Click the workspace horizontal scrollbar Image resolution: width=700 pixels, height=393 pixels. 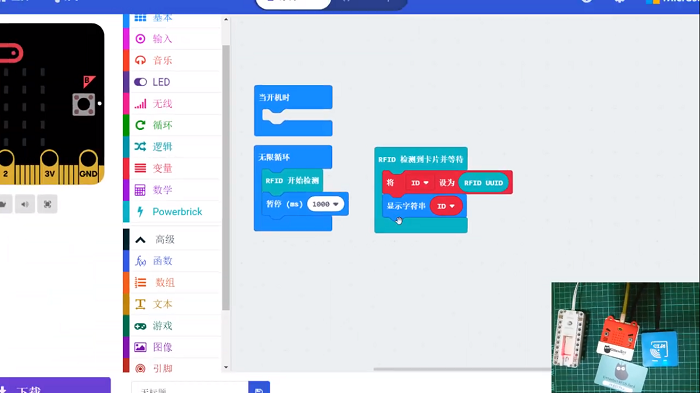click(462, 369)
